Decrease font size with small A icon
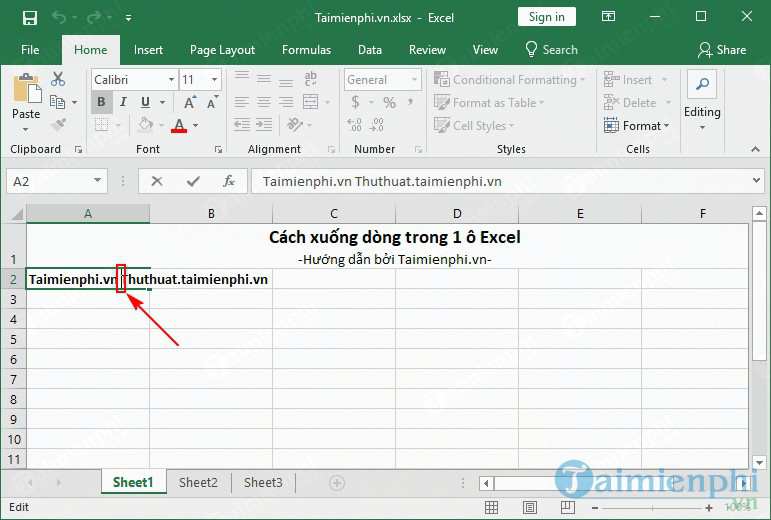Screen dimensions: 771x520 click(x=212, y=102)
